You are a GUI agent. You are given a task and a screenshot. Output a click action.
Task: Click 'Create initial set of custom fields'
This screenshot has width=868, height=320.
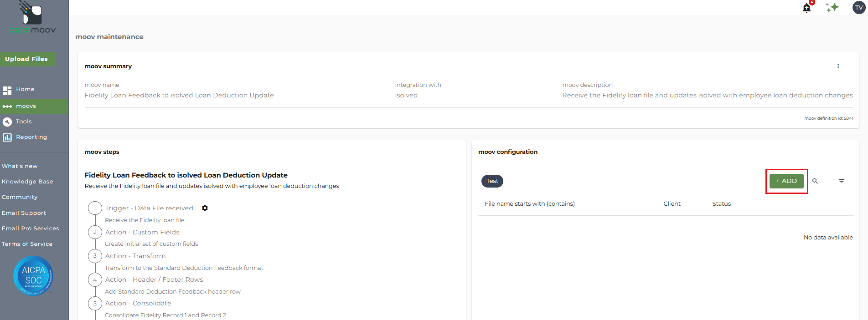pyautogui.click(x=151, y=244)
